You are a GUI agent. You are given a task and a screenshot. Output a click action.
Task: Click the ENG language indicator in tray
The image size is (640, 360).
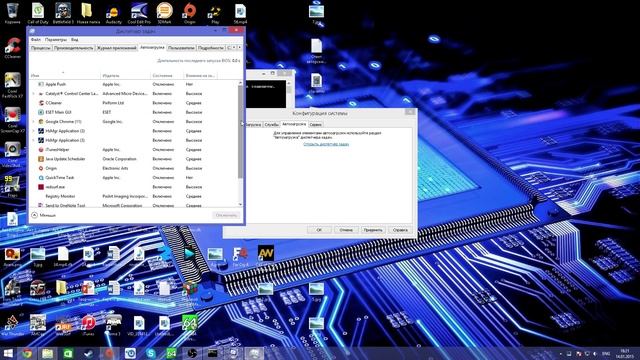click(x=607, y=354)
